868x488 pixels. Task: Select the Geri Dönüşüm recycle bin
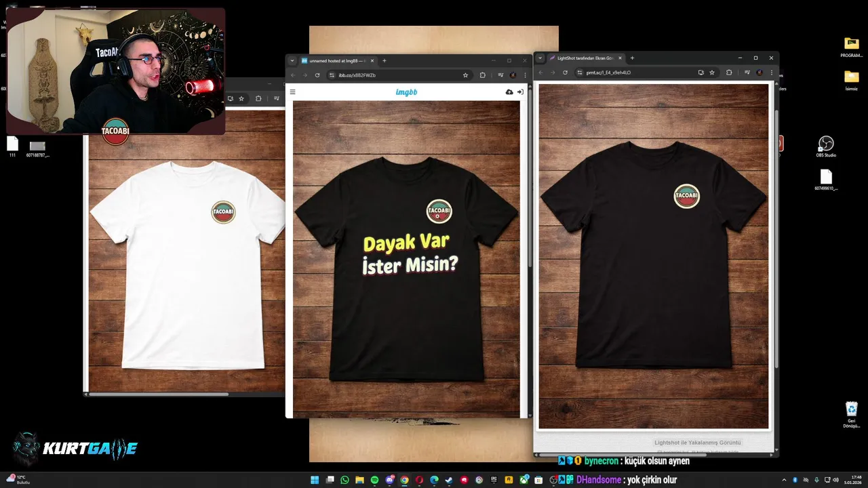pyautogui.click(x=851, y=414)
